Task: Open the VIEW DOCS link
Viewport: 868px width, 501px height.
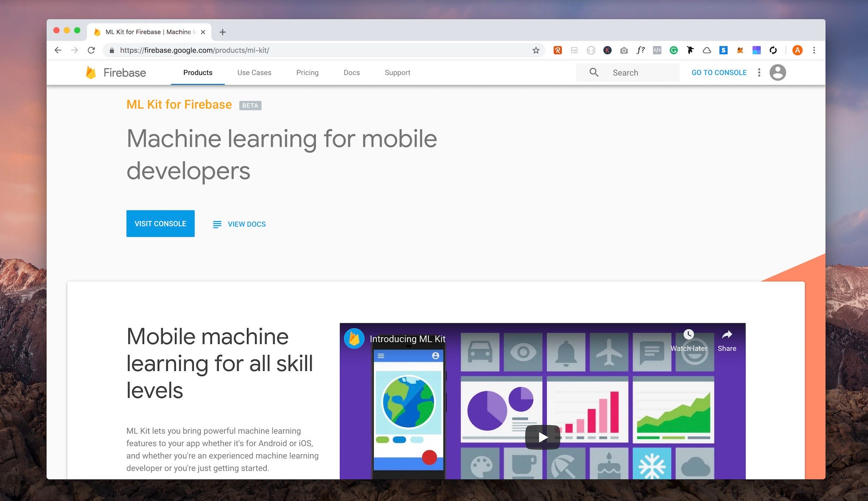Action: tap(246, 224)
